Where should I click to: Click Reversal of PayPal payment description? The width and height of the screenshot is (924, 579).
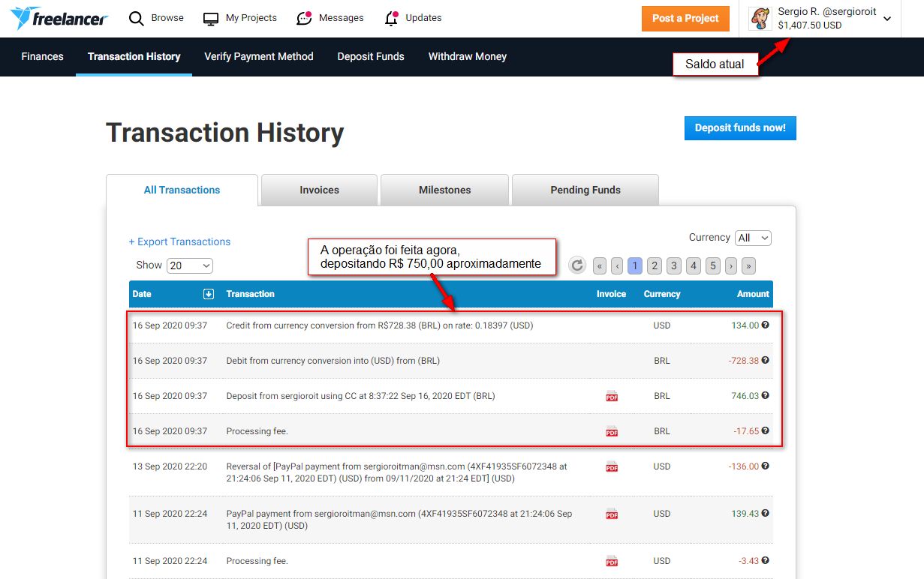[x=396, y=472]
